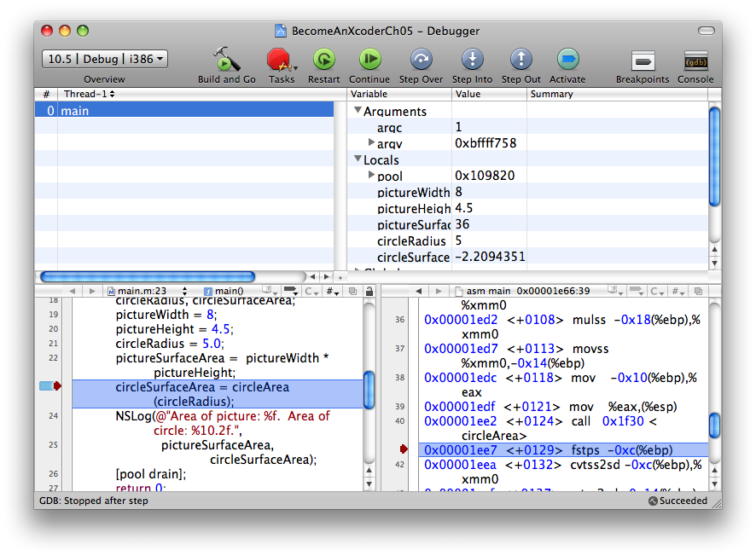Click the lock icon in the source editor bar
The image size is (756, 556).
(x=369, y=292)
